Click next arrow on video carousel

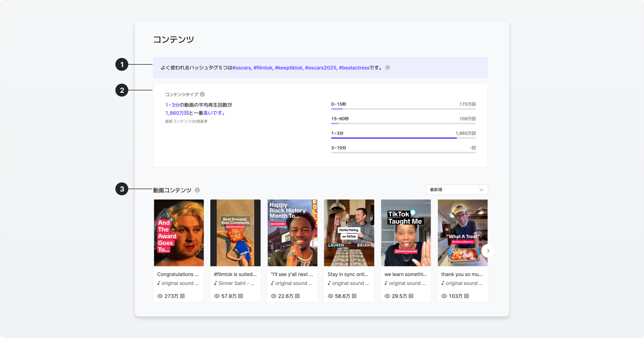pyautogui.click(x=488, y=251)
